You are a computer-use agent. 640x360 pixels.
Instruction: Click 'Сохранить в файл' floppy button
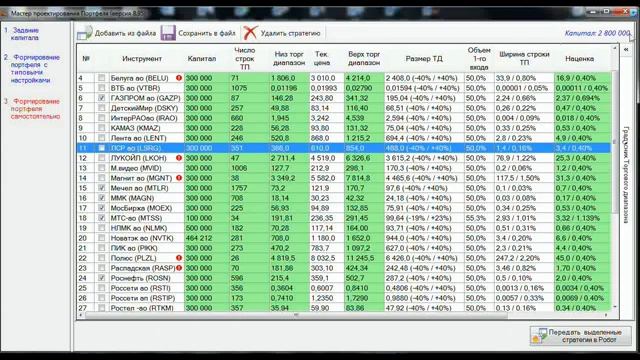tap(198, 33)
